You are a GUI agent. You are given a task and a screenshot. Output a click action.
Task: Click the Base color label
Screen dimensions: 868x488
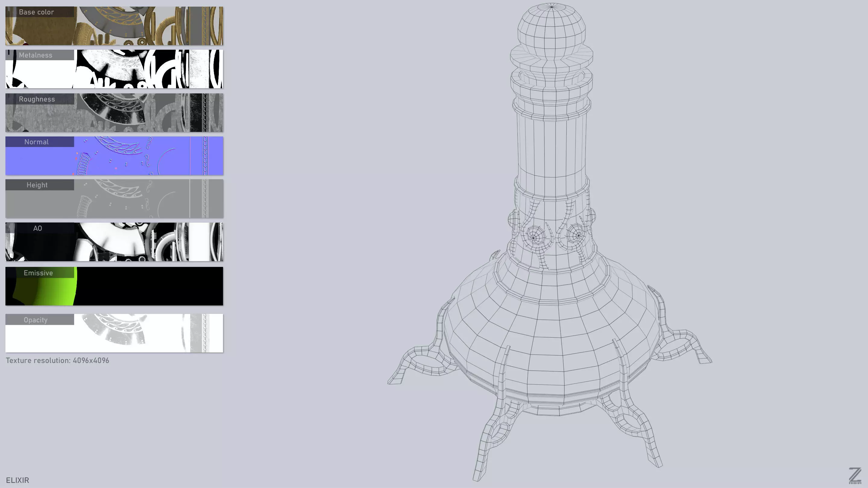(36, 12)
